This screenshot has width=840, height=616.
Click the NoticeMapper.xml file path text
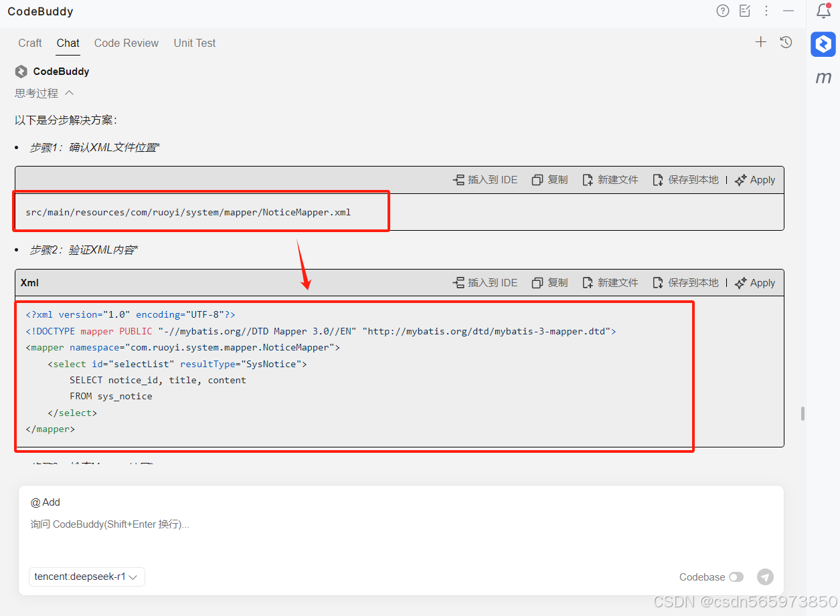click(x=188, y=212)
